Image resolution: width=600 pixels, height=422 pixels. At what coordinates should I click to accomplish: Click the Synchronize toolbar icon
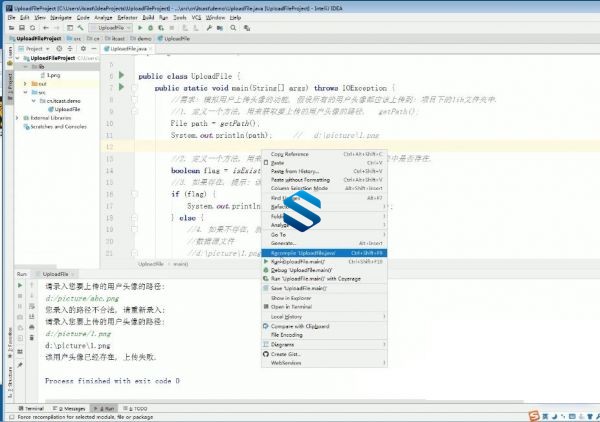tap(33, 28)
